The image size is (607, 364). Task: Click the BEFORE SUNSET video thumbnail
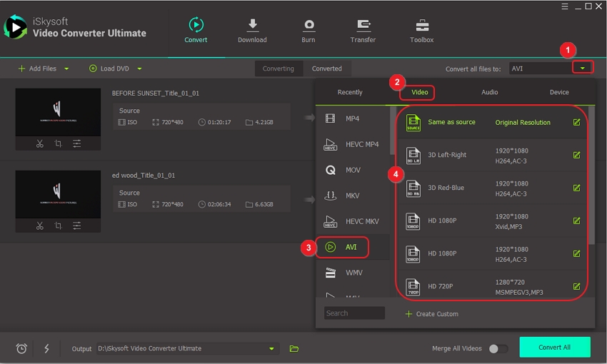58,112
